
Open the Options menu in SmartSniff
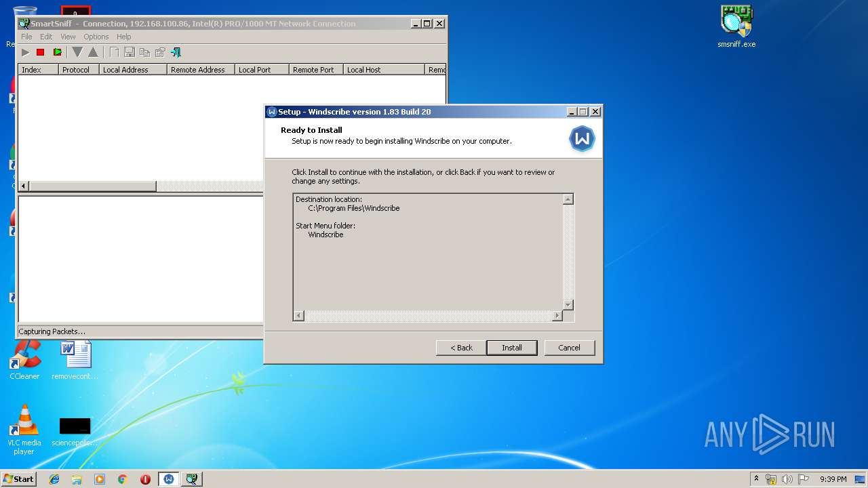tap(96, 37)
